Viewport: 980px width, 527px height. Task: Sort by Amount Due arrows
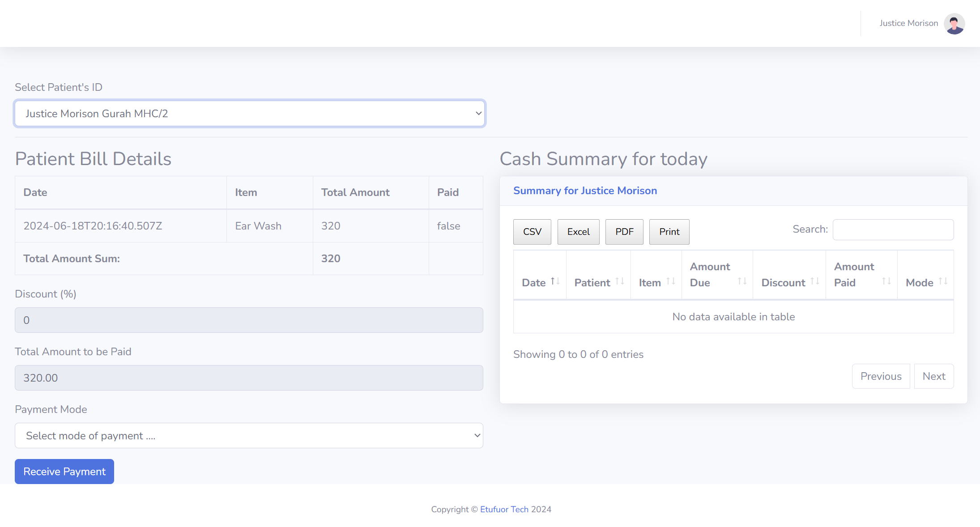tap(742, 281)
